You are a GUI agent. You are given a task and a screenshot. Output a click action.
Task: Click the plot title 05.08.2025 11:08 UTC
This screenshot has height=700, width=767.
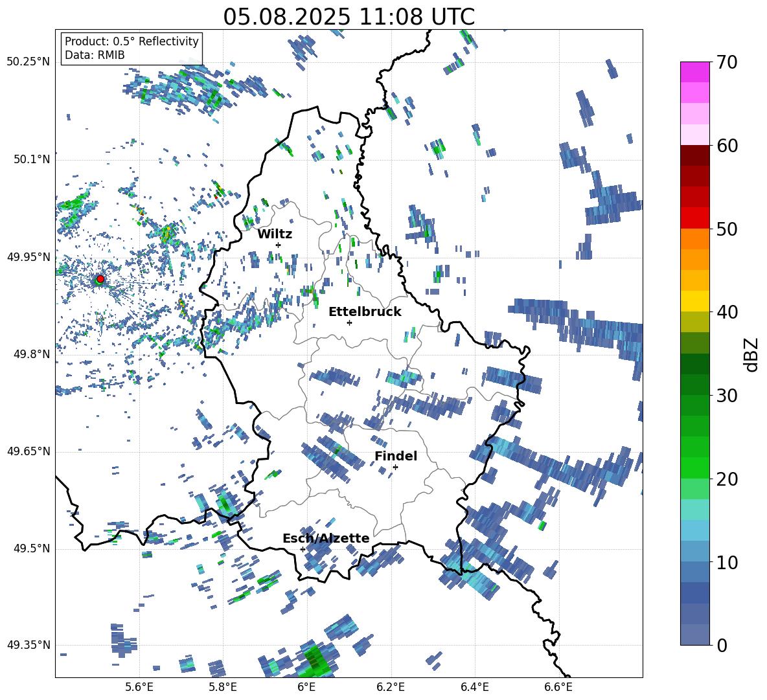pos(349,17)
